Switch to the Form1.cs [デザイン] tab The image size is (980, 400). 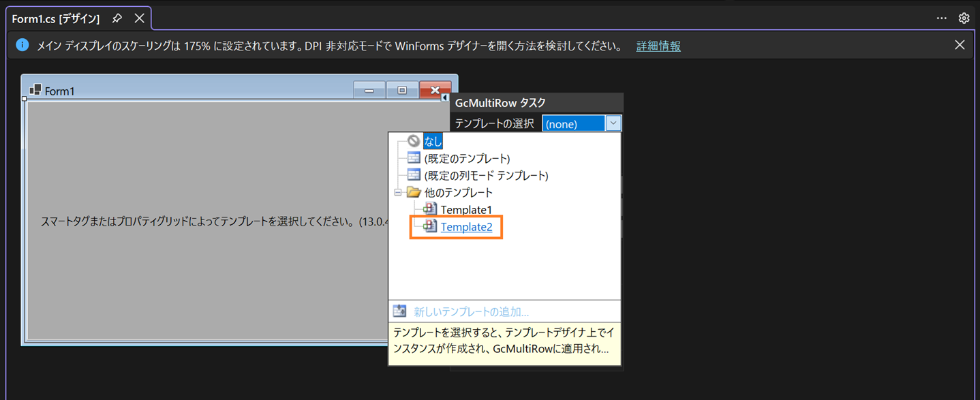[x=56, y=19]
